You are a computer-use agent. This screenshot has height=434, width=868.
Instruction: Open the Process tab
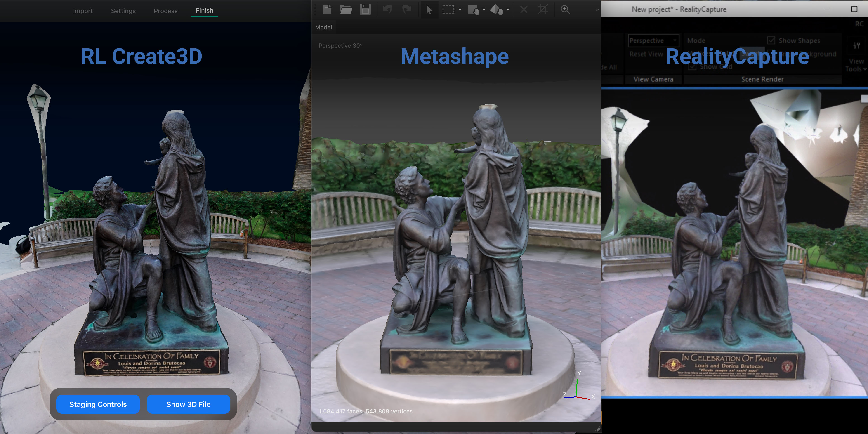point(166,11)
